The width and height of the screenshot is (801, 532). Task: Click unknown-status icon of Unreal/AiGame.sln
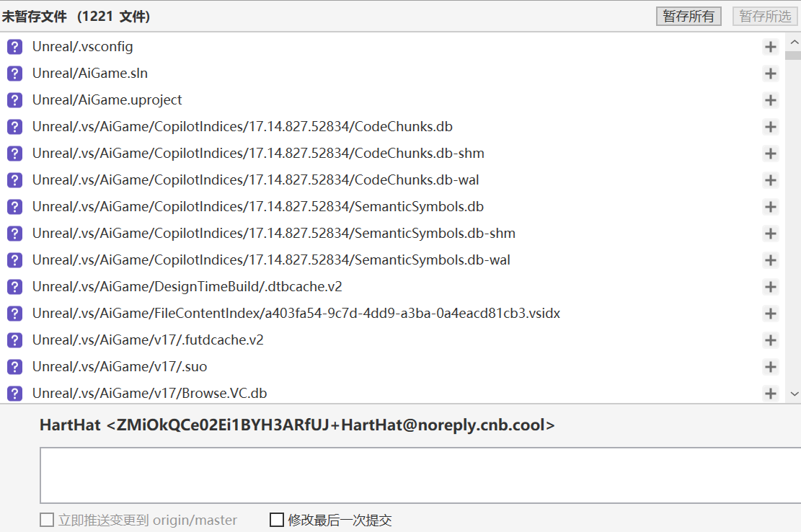click(x=14, y=74)
